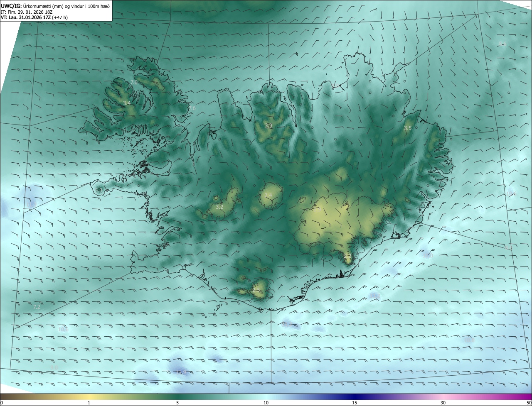
Task: Click the '1' tick on the colour scale
Action: tap(89, 403)
